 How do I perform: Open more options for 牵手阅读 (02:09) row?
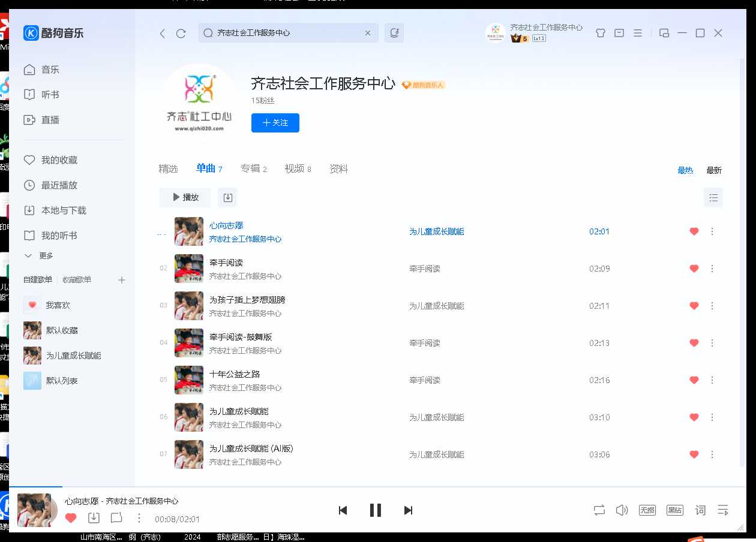(x=712, y=269)
